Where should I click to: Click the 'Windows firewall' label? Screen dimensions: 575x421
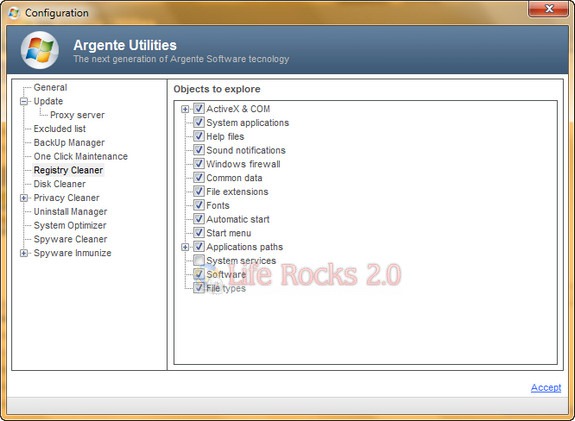click(x=243, y=164)
